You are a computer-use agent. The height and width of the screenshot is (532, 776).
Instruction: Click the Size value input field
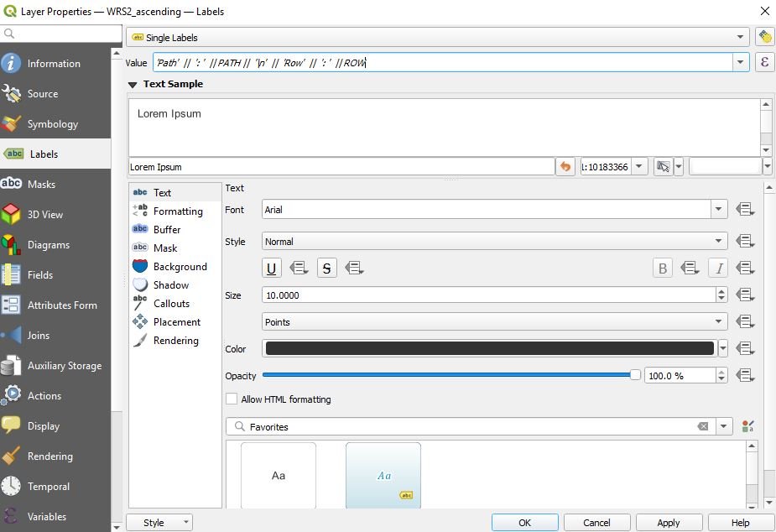pyautogui.click(x=488, y=295)
